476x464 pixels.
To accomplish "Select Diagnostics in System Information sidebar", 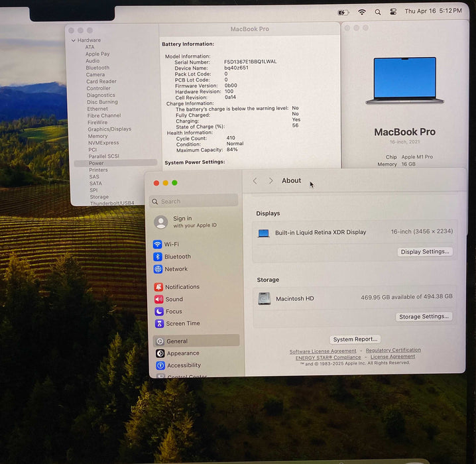I will pyautogui.click(x=101, y=95).
